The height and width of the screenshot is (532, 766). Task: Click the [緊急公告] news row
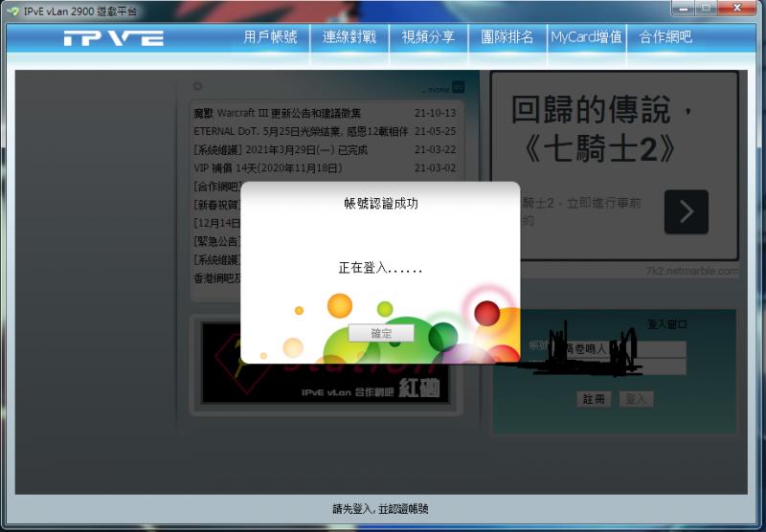point(217,241)
